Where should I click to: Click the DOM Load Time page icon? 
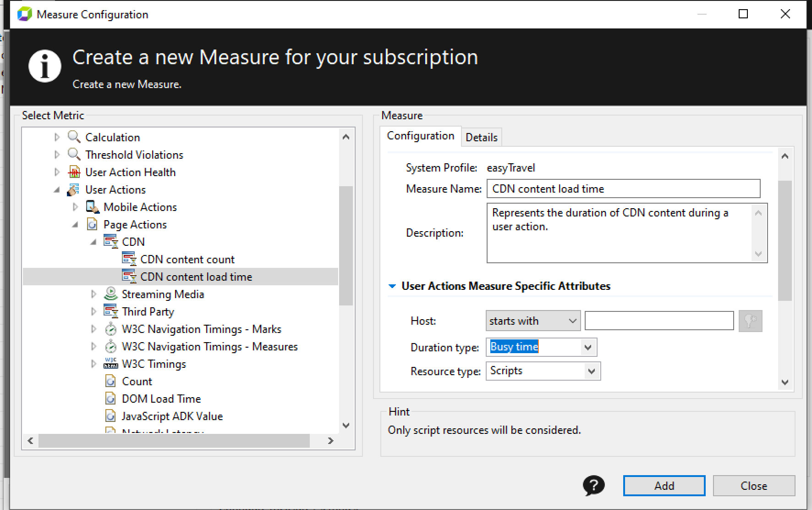pos(110,399)
